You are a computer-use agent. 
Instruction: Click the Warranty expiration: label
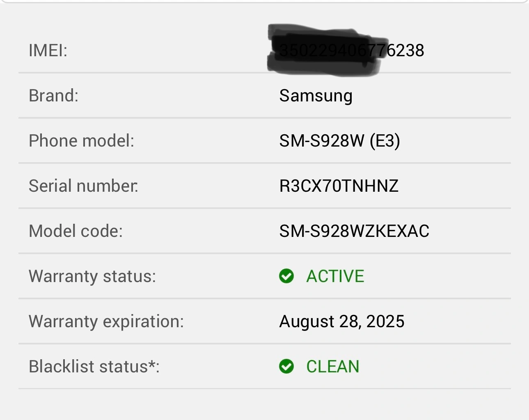coord(106,321)
